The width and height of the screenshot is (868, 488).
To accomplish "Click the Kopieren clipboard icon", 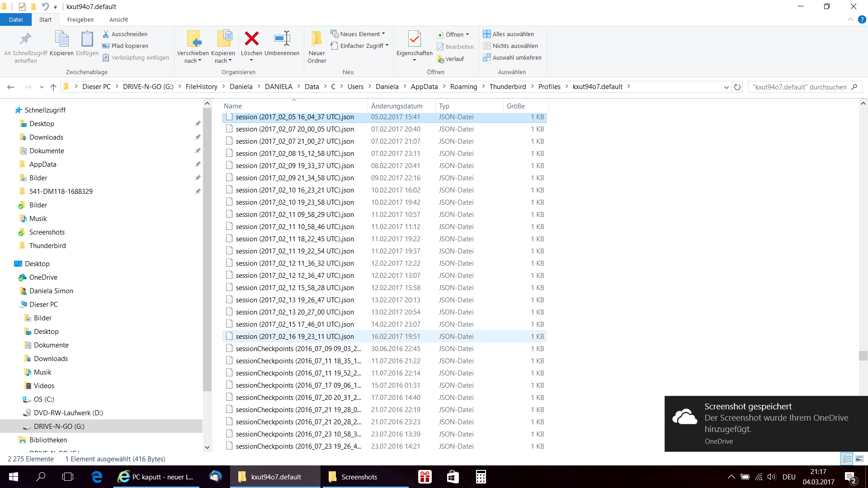I will pyautogui.click(x=61, y=40).
